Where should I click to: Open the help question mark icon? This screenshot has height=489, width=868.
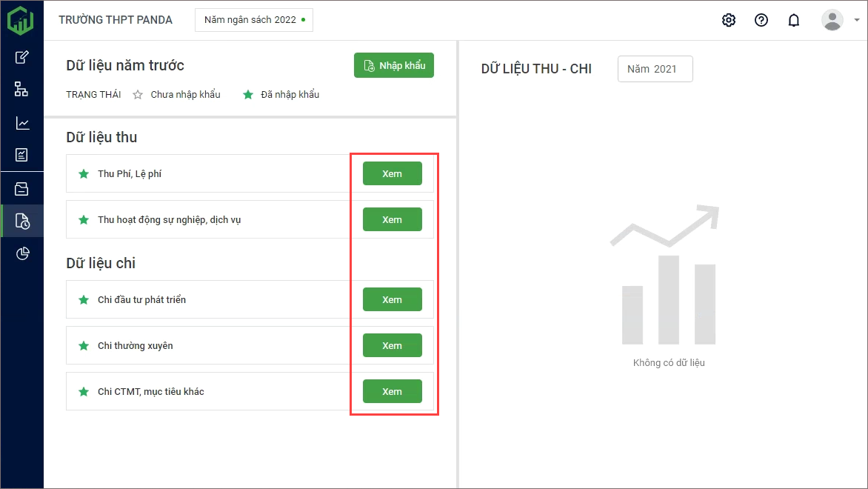tap(761, 20)
